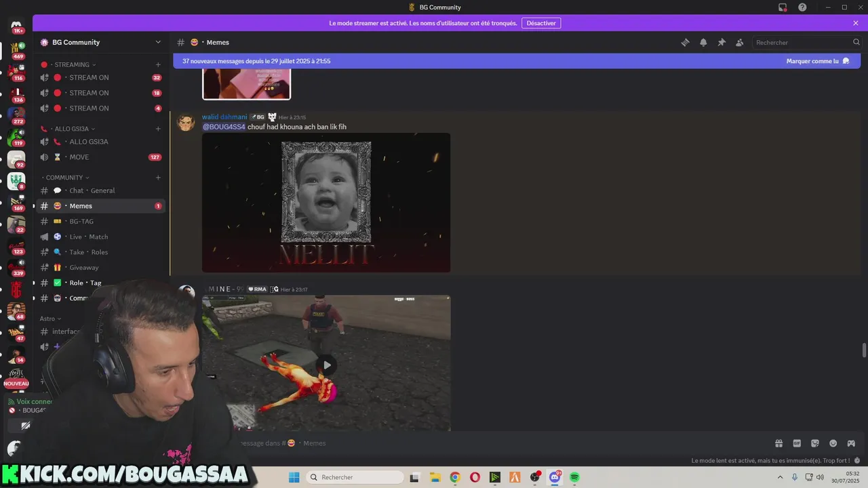Open the emoji picker
868x488 pixels.
pyautogui.click(x=833, y=443)
